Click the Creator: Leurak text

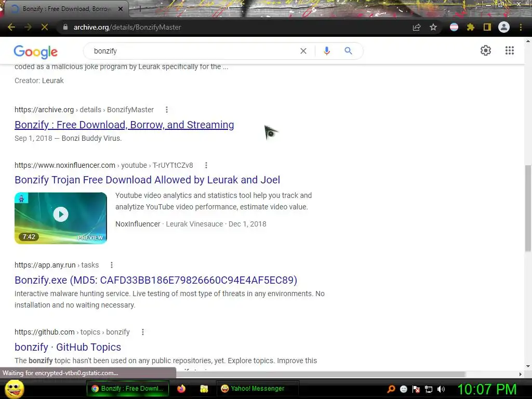pos(39,81)
